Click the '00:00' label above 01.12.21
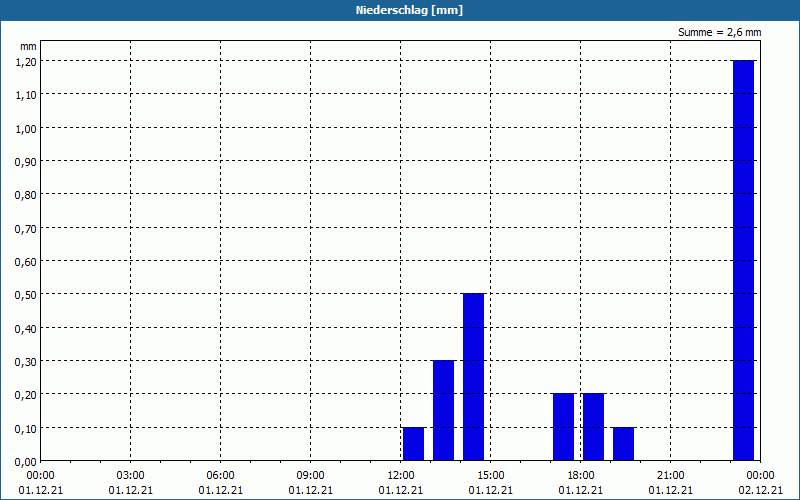Viewport: 800px width, 500px height. click(40, 476)
